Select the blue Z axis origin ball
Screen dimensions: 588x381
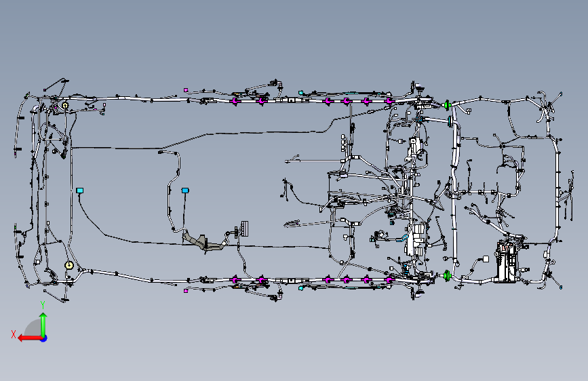(x=44, y=338)
